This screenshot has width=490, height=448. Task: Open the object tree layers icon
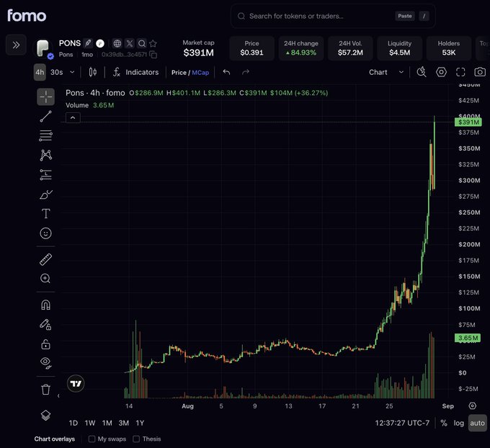(x=45, y=415)
